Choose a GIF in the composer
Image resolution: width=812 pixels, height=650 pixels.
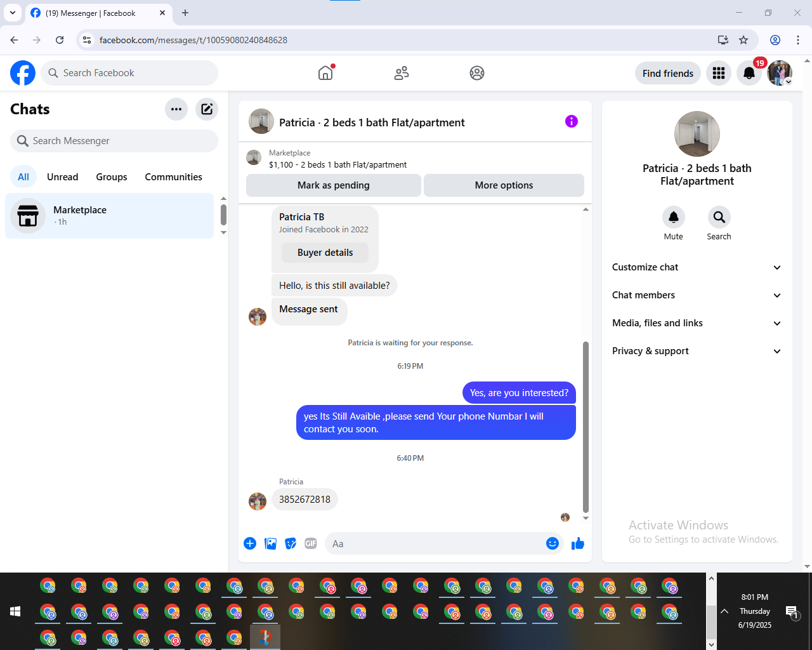pyautogui.click(x=311, y=543)
